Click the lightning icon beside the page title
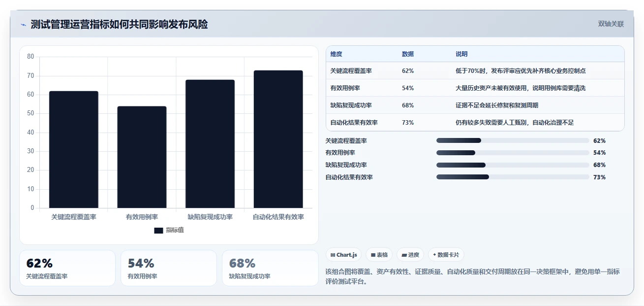The image size is (644, 306). [23, 25]
